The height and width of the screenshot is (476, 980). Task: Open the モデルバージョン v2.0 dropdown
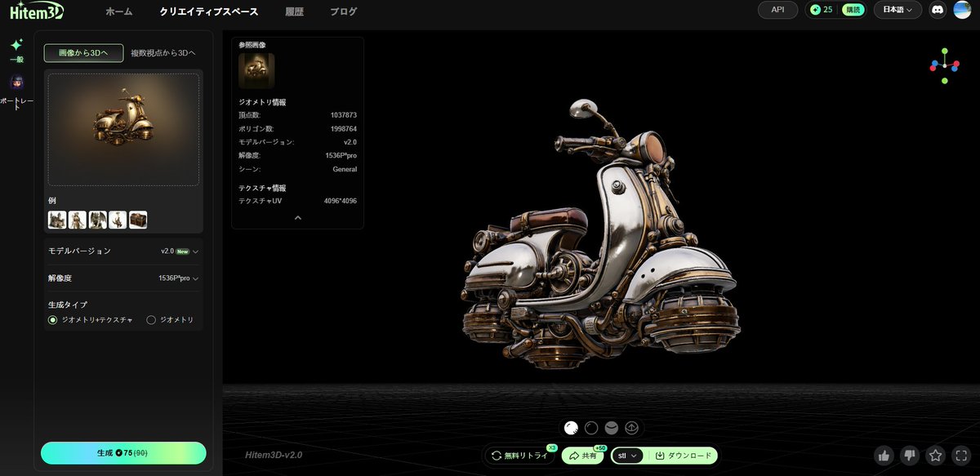point(184,251)
